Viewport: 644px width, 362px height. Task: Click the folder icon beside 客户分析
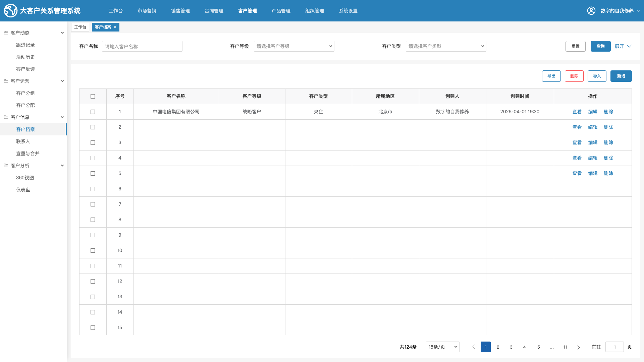click(x=6, y=166)
